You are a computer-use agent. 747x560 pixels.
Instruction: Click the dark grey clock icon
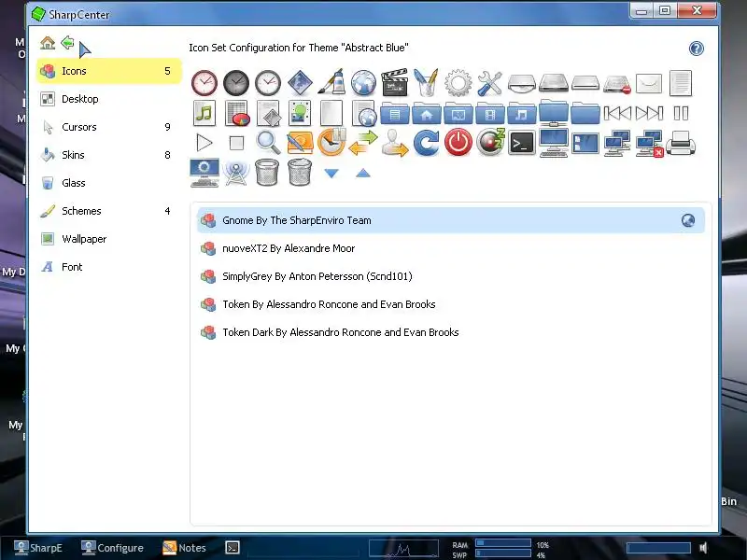click(x=236, y=83)
